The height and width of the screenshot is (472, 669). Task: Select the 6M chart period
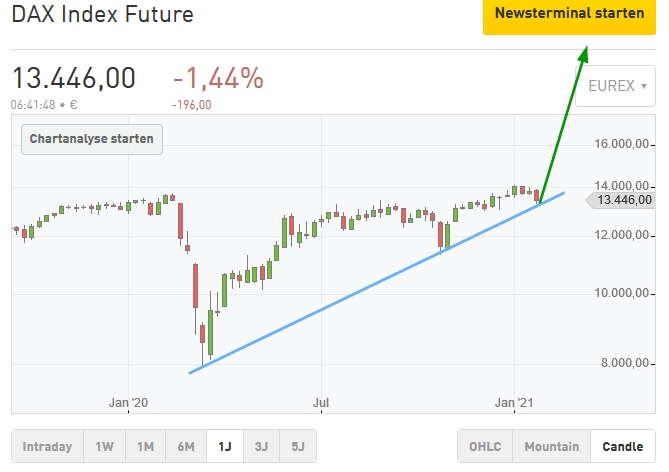[186, 447]
